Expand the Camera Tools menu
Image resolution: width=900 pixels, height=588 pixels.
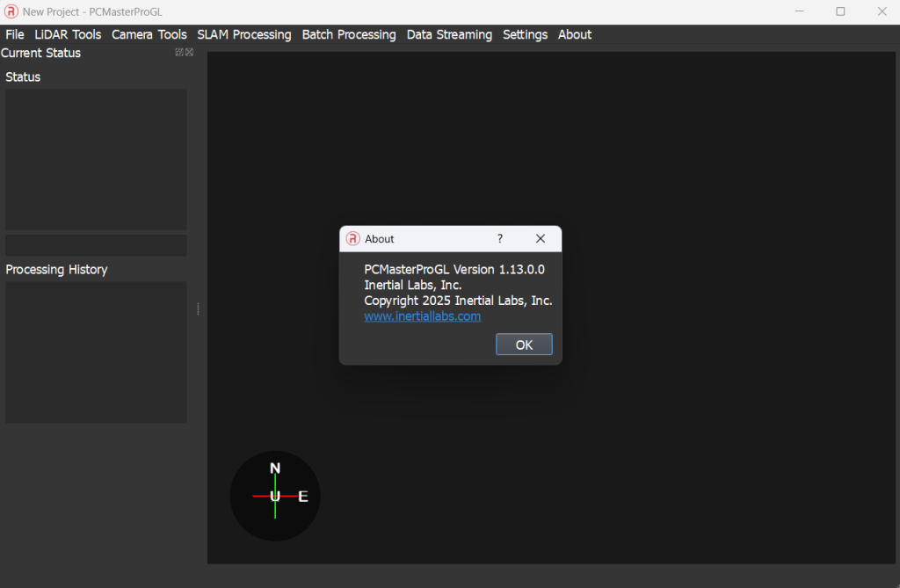click(x=149, y=34)
